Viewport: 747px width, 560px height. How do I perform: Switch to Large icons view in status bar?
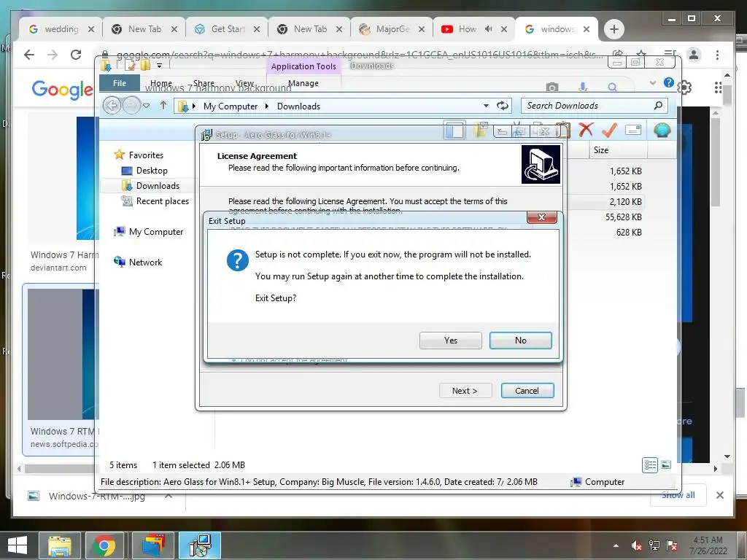(x=666, y=464)
